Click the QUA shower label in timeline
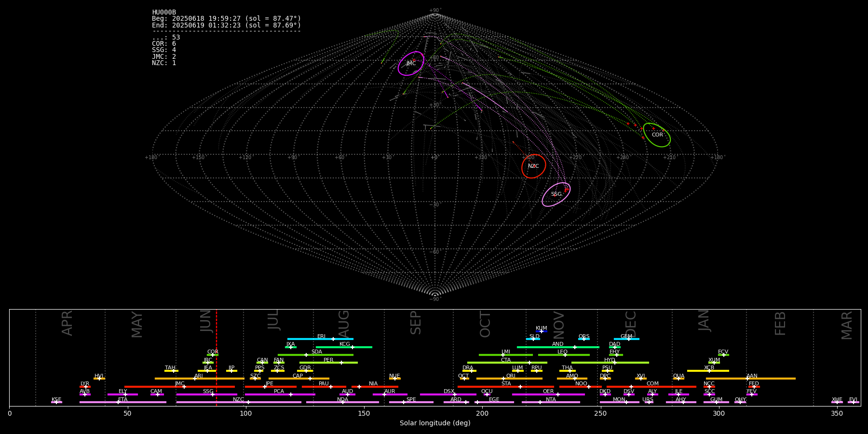 tap(679, 376)
